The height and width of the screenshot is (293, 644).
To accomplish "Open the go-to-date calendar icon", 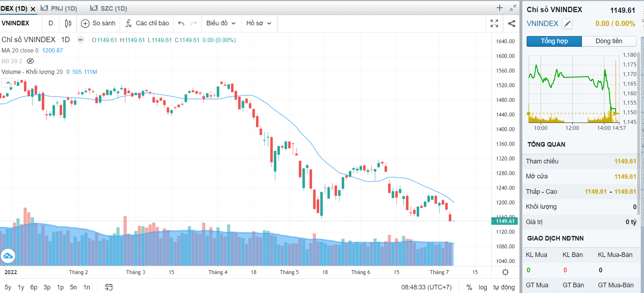I will (x=109, y=287).
